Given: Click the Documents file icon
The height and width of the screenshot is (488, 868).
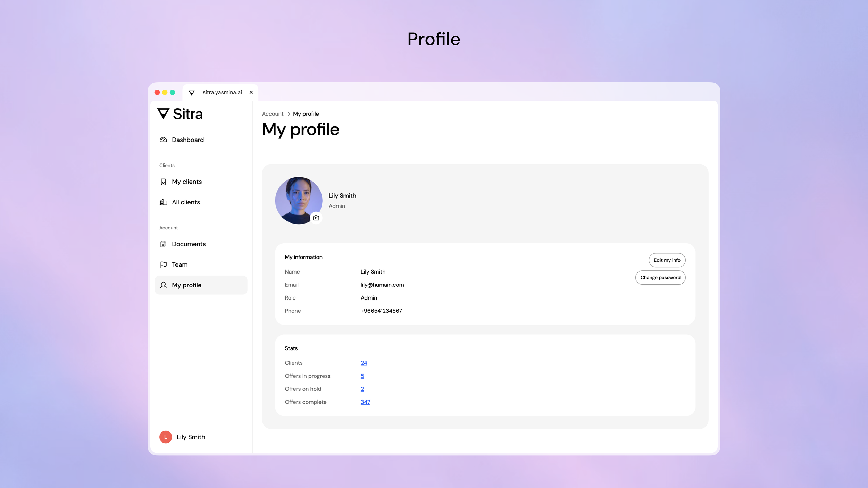Looking at the screenshot, I should pos(163,244).
